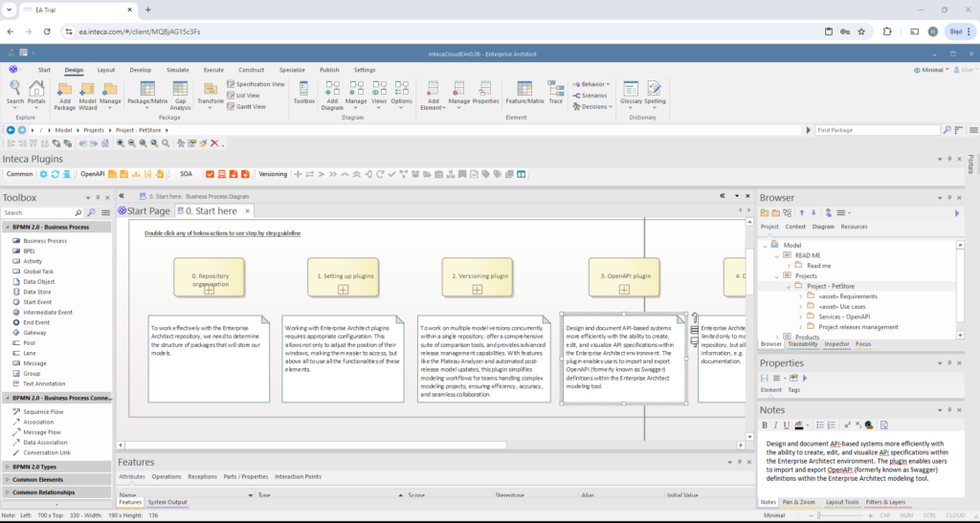Open Gantt View
The height and width of the screenshot is (523, 980).
(246, 107)
